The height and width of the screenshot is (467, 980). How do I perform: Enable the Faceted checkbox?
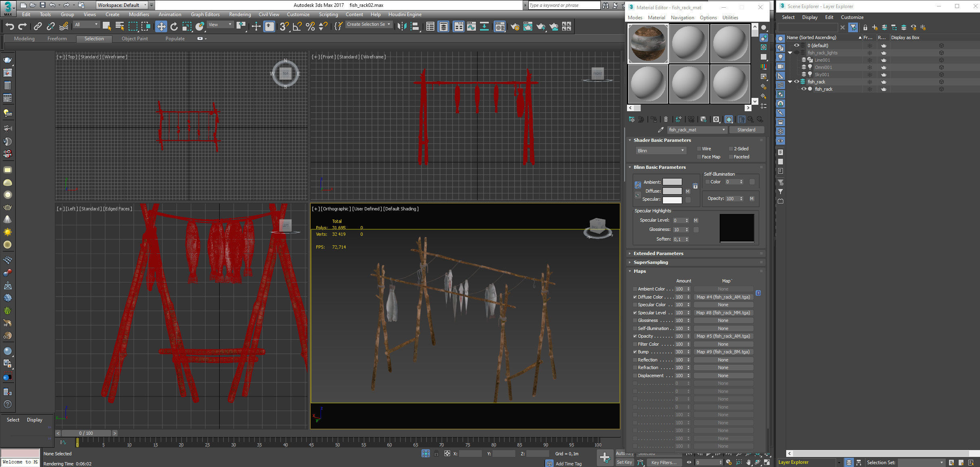[731, 157]
